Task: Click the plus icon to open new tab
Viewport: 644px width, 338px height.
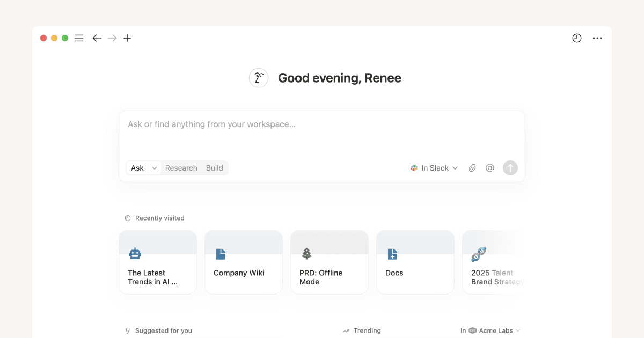Action: tap(127, 38)
